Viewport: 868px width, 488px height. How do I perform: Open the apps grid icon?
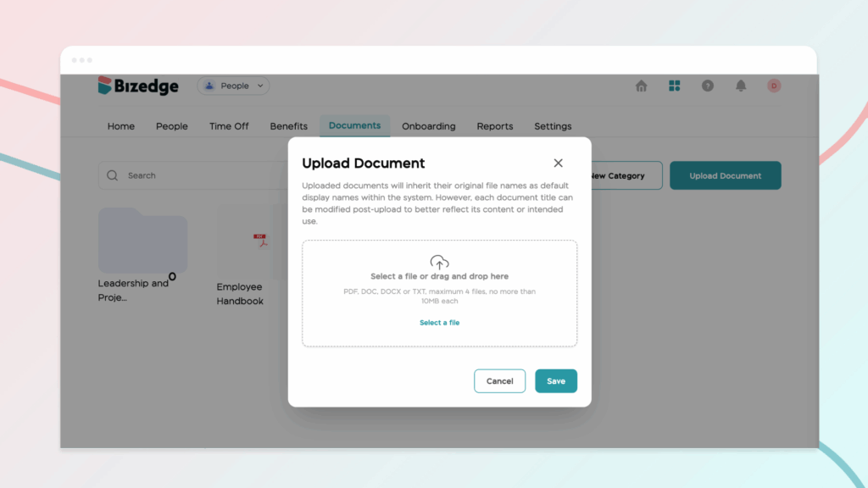coord(675,86)
